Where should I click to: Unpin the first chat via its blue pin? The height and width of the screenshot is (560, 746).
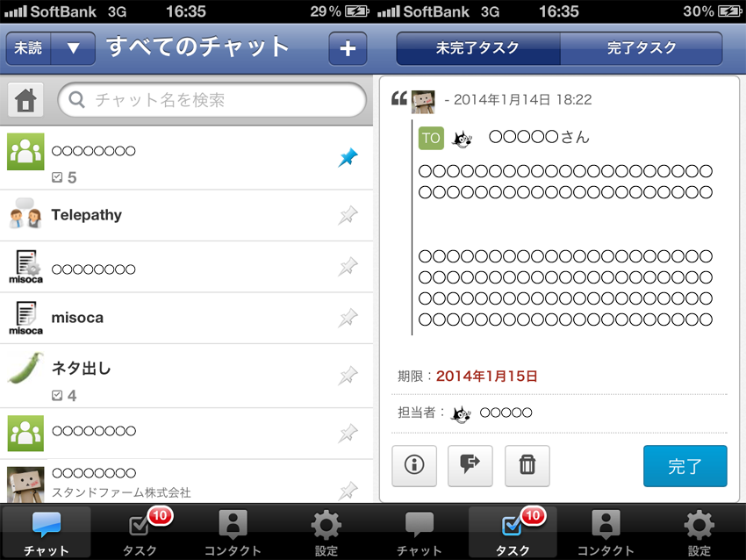click(x=348, y=157)
